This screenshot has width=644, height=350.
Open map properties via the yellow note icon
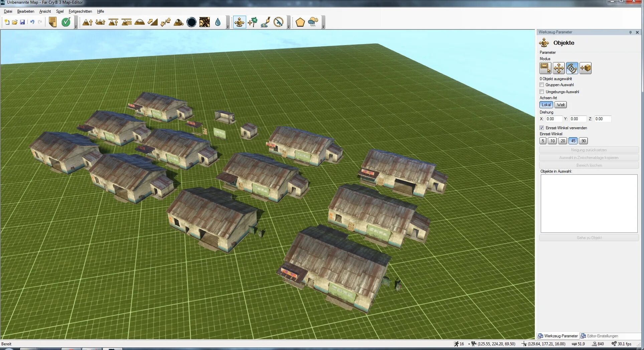(x=53, y=22)
